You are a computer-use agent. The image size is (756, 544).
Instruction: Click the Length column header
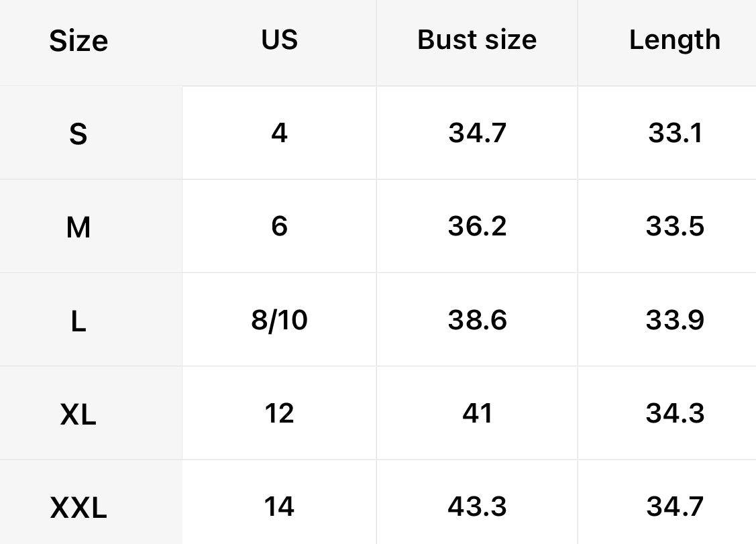674,40
